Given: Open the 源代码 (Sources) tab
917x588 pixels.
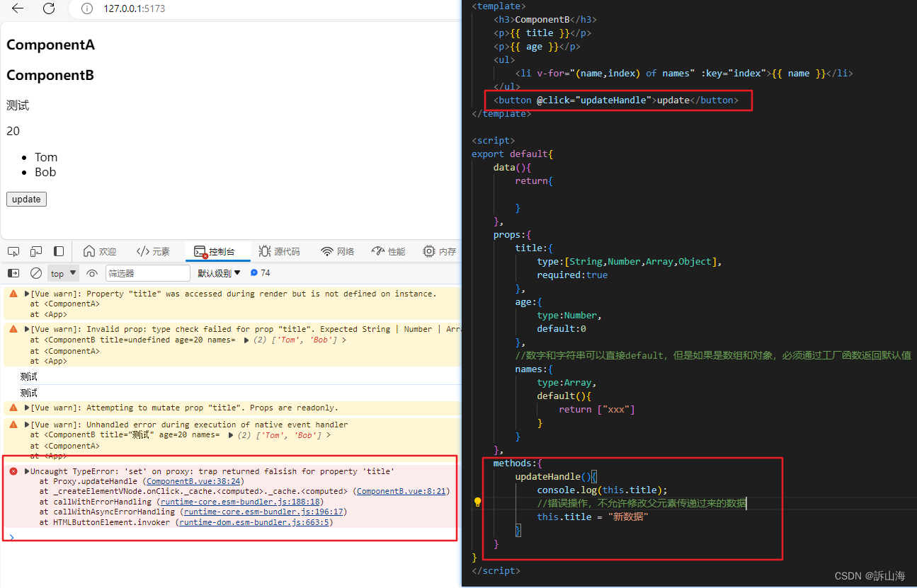Looking at the screenshot, I should pos(279,251).
